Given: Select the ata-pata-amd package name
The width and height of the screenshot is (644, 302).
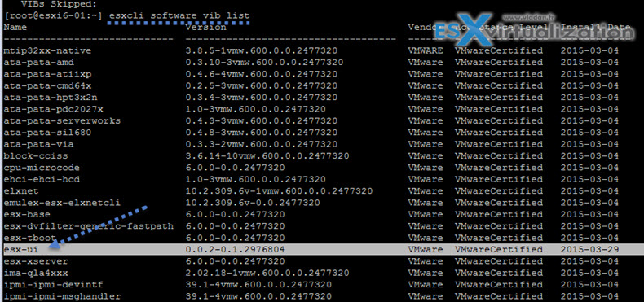Looking at the screenshot, I should 38,63.
